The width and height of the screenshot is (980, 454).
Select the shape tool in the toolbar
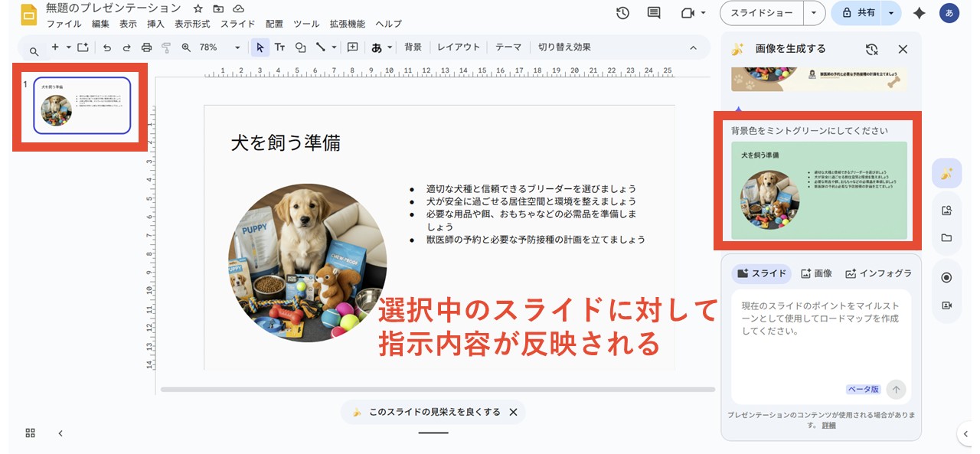tap(300, 47)
